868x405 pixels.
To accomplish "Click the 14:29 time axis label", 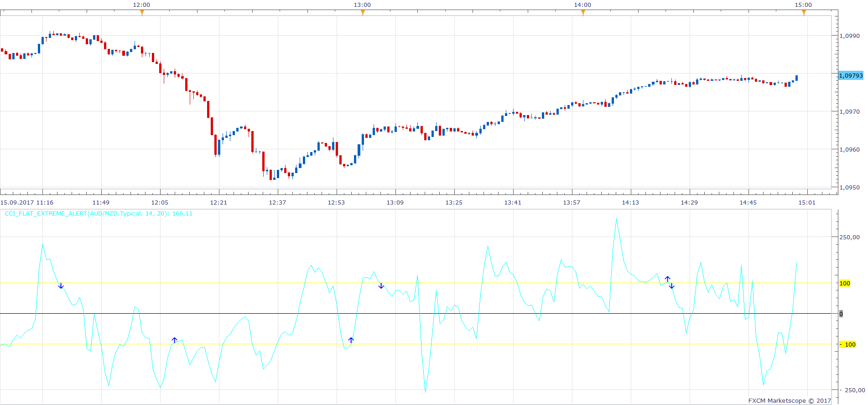I will click(x=689, y=202).
